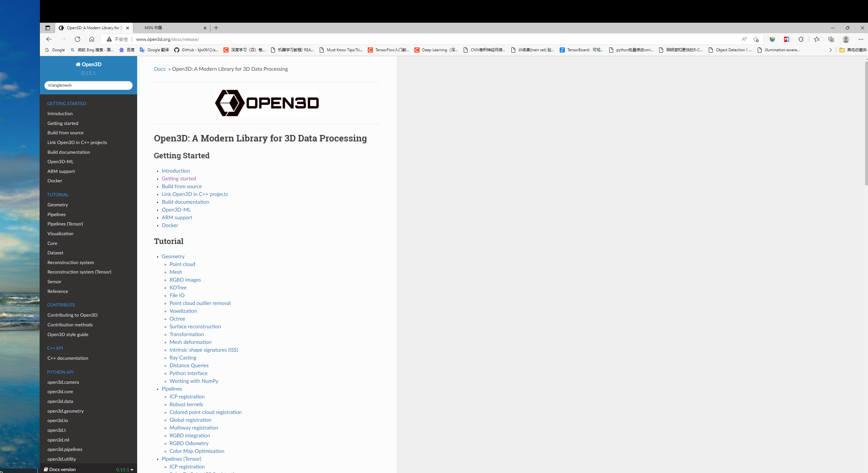The width and height of the screenshot is (868, 473).
Task: Open the browser extensions puzzle icon
Action: pyautogui.click(x=801, y=40)
